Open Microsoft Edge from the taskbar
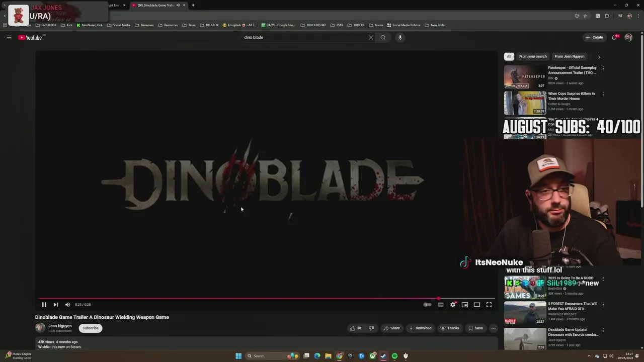This screenshot has width=644, height=362. (x=317, y=356)
